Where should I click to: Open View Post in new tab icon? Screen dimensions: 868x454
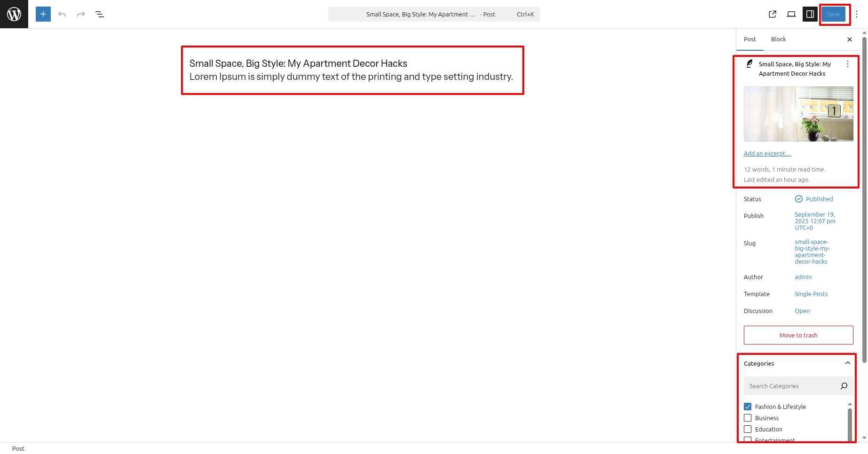(773, 14)
